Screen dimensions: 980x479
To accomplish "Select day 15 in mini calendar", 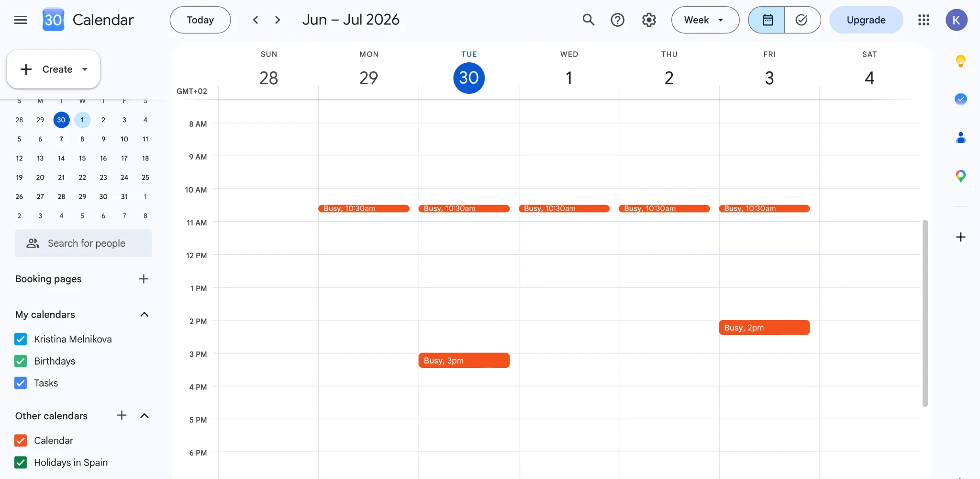I will [82, 158].
